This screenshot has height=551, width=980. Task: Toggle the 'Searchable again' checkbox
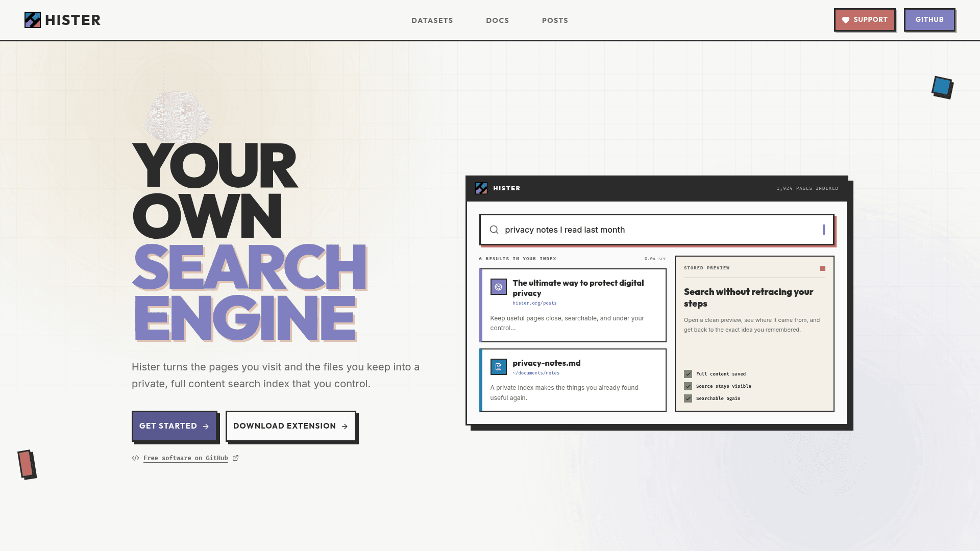[688, 398]
